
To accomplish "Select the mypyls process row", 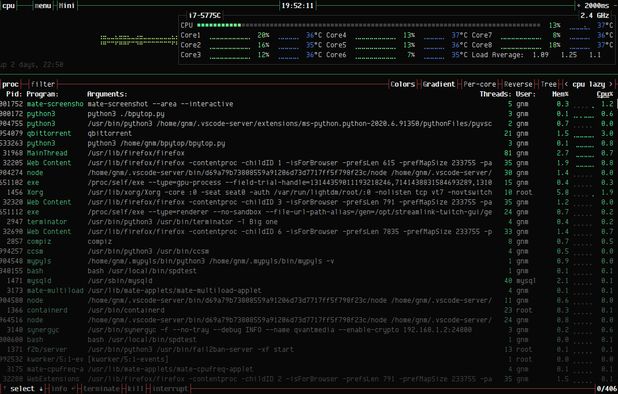I will (x=307, y=261).
